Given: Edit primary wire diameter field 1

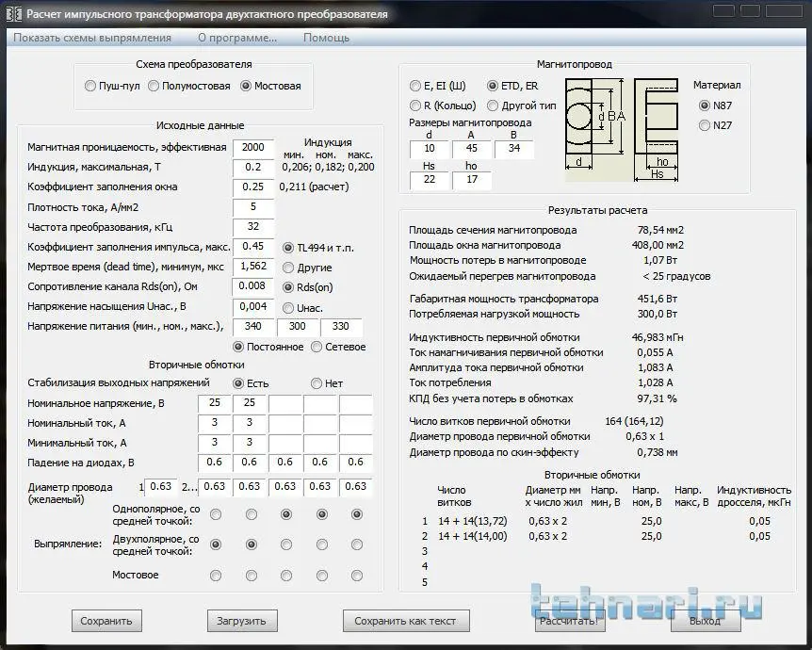Looking at the screenshot, I should pyautogui.click(x=160, y=487).
